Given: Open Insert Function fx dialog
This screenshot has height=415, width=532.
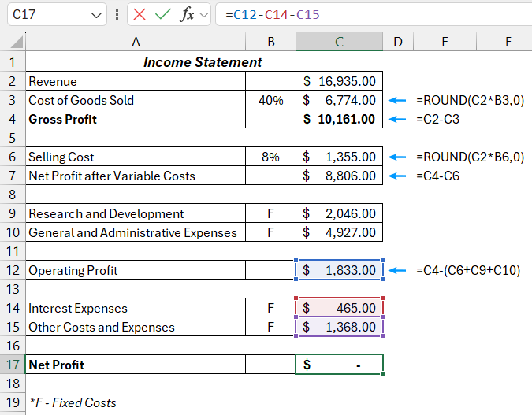Looking at the screenshot, I should pos(187,14).
